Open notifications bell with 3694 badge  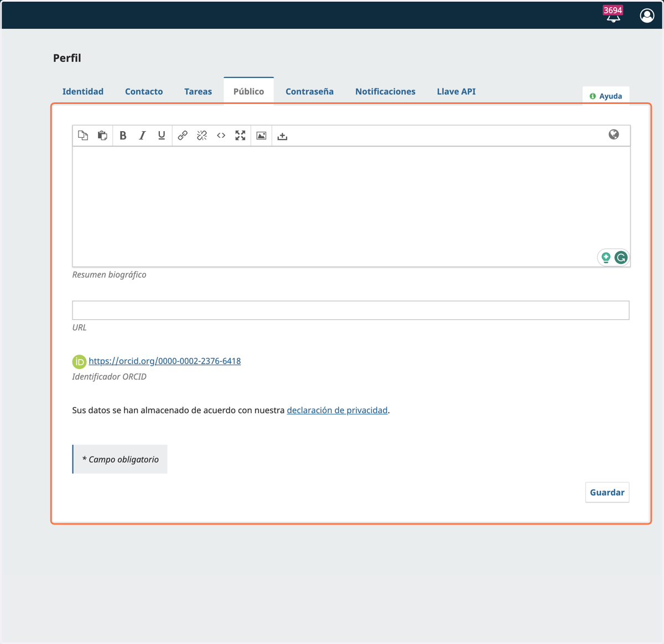coord(613,14)
